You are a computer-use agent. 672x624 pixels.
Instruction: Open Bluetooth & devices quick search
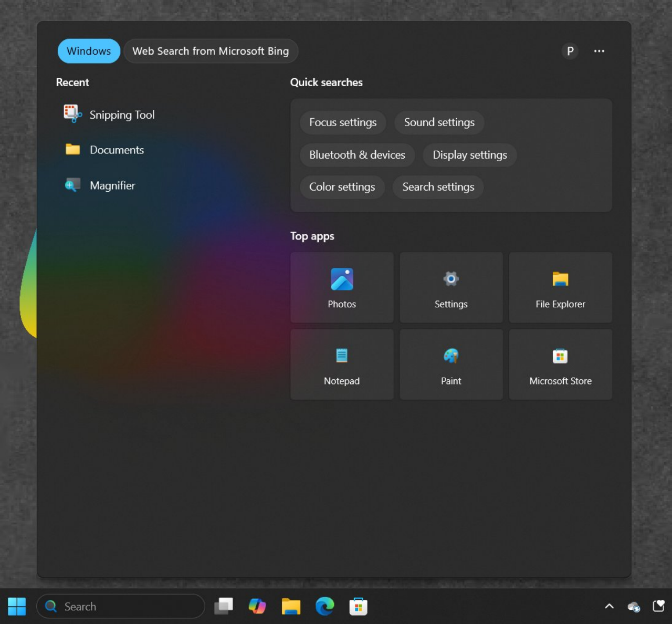pos(357,155)
